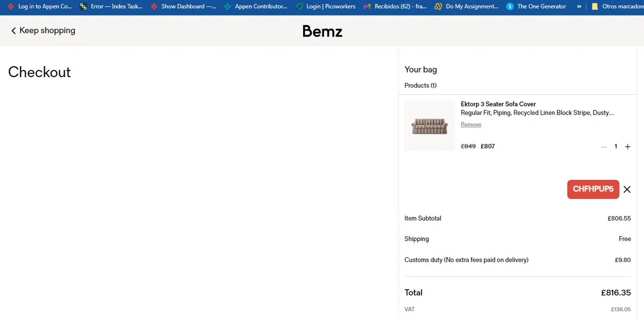Expand hidden bookmarks chevron
Screen dimensions: 644x319
coord(579,6)
